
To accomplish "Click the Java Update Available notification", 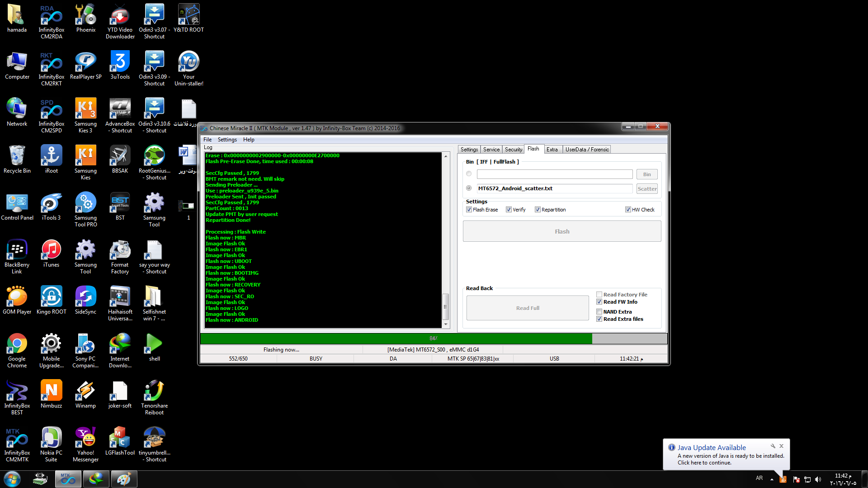I will (726, 455).
